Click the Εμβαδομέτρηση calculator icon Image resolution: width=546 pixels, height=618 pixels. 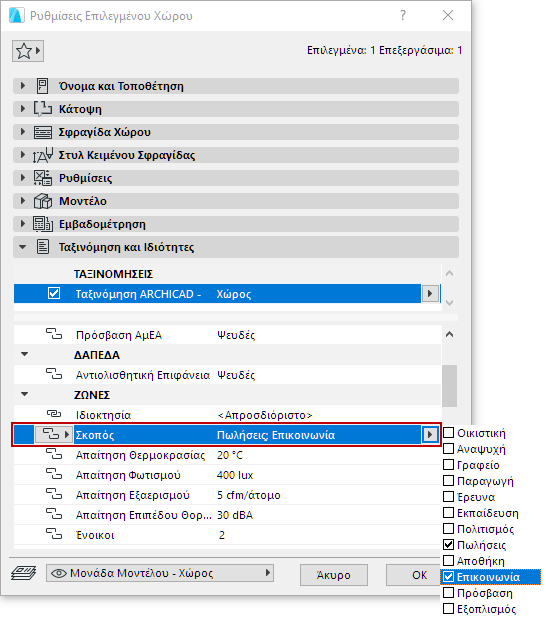43,224
